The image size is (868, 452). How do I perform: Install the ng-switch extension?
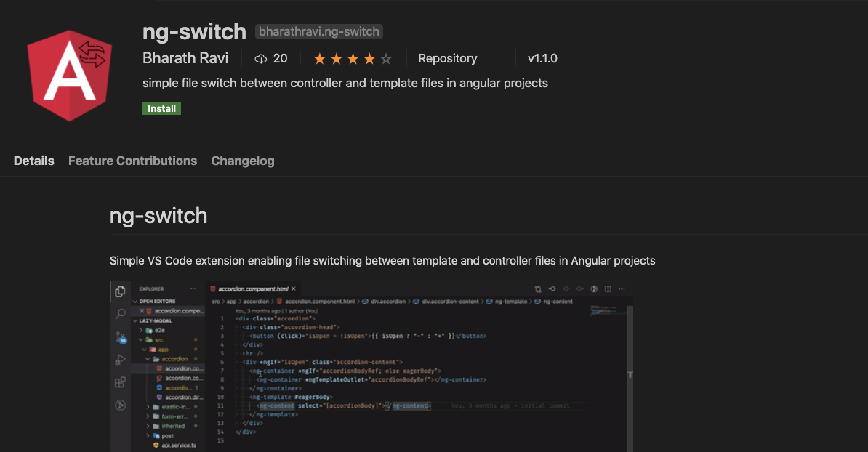coord(161,108)
